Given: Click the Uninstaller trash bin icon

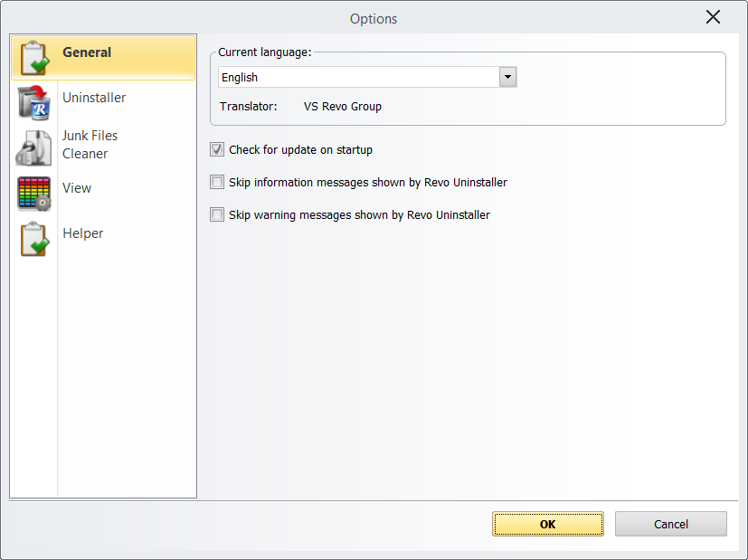Looking at the screenshot, I should click(x=33, y=102).
